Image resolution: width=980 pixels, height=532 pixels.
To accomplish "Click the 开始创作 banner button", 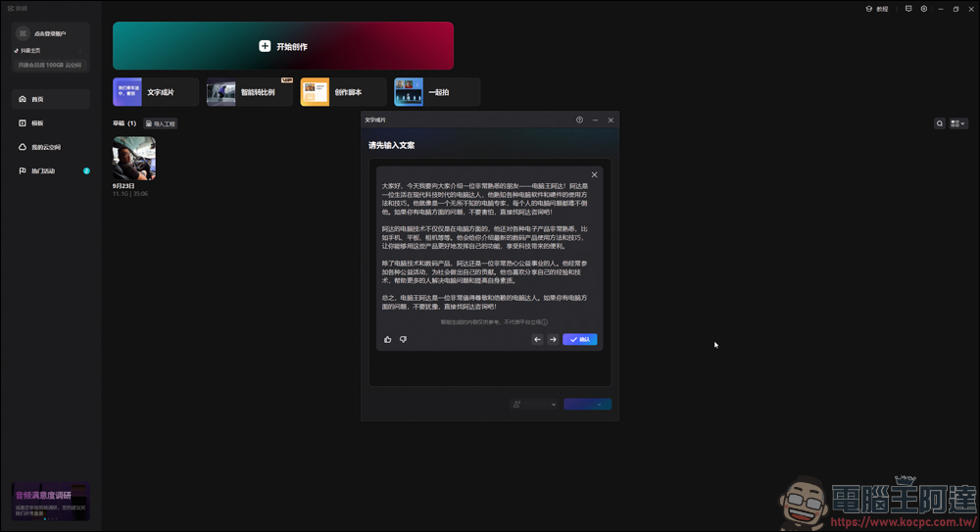I will point(283,46).
